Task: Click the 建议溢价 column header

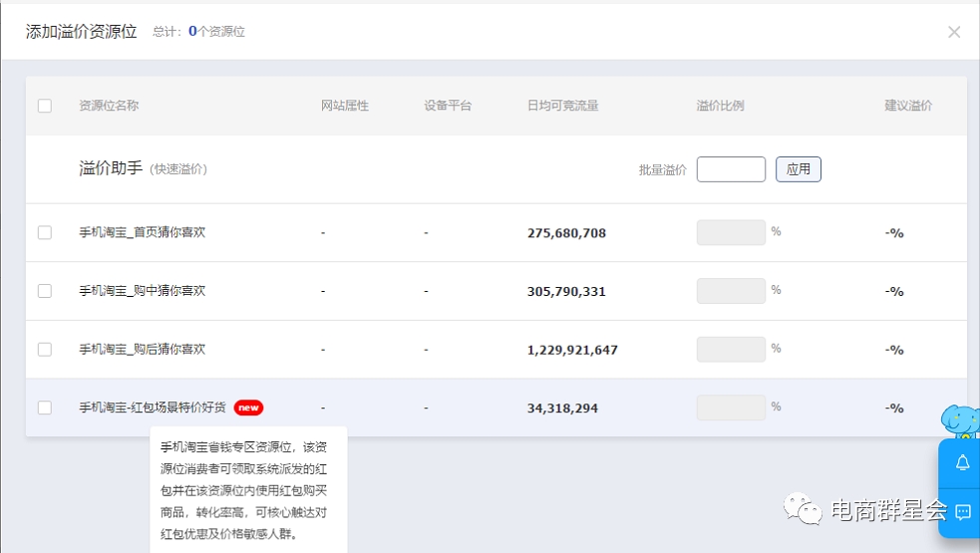Action: click(908, 106)
